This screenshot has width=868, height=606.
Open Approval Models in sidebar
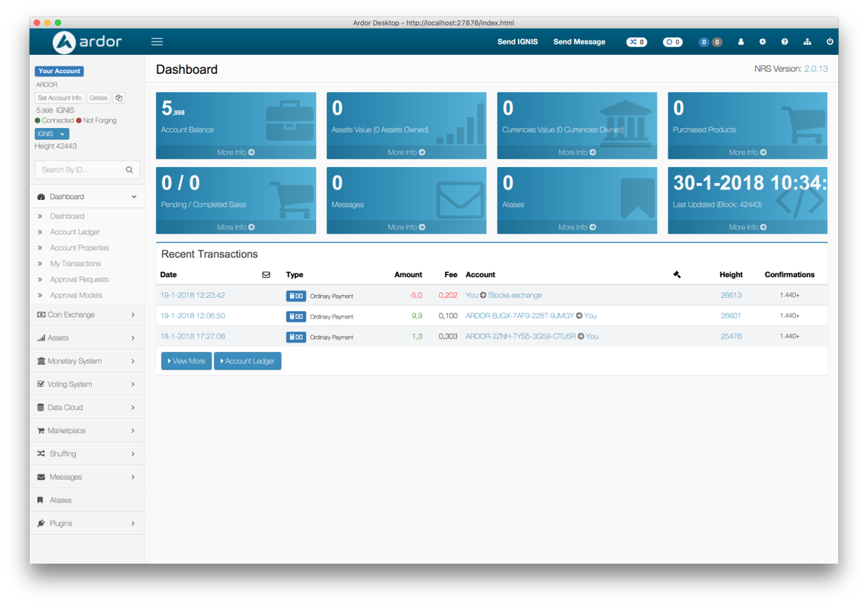point(76,296)
